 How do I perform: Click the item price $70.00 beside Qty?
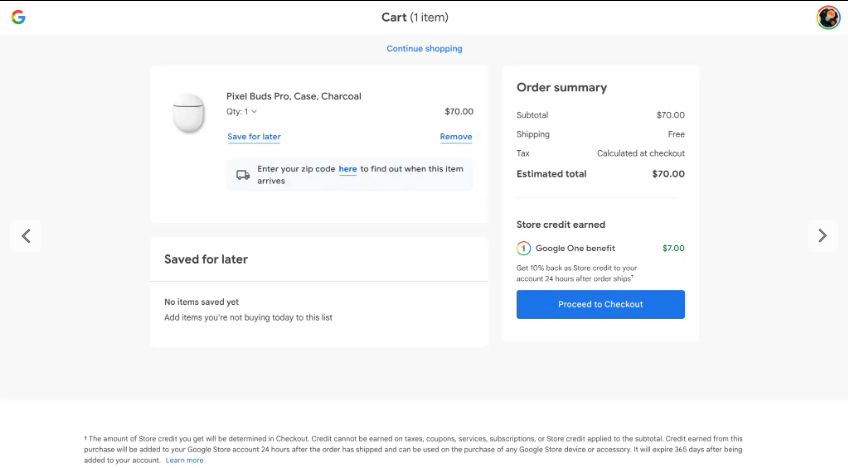[x=459, y=111]
